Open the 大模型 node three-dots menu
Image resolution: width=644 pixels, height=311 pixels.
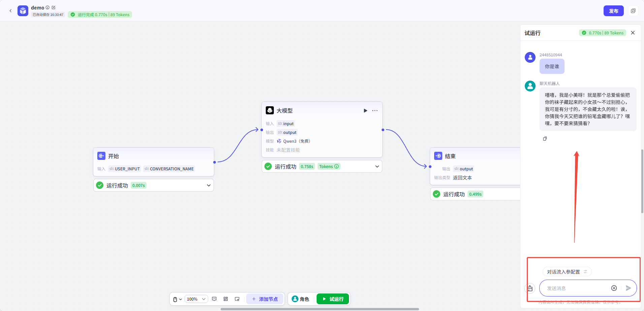point(375,111)
